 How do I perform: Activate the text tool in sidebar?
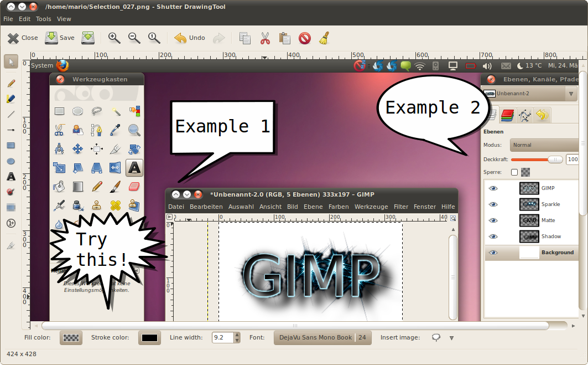11,177
